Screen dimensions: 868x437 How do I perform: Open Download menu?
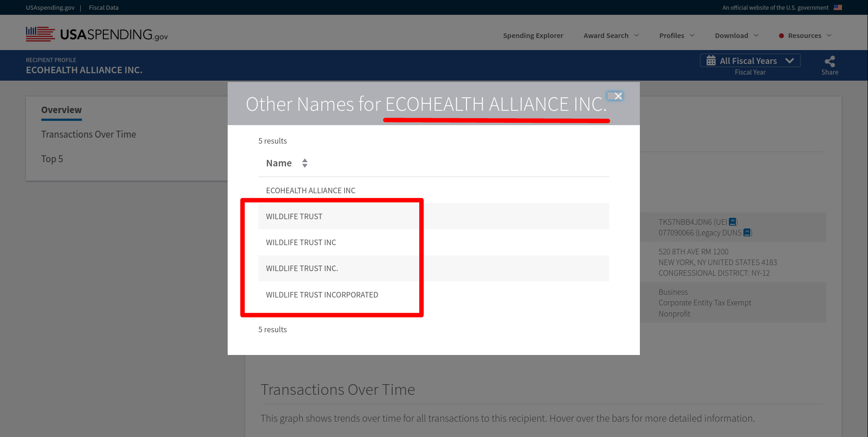click(737, 36)
